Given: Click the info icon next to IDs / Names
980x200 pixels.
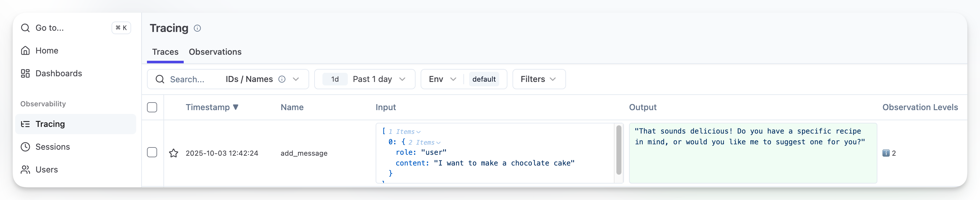Looking at the screenshot, I should pyautogui.click(x=282, y=79).
